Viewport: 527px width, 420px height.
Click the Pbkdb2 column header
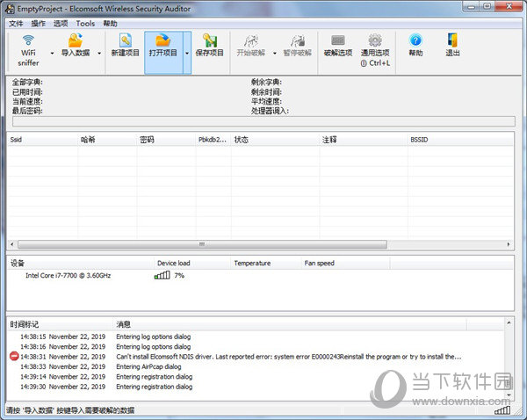pos(213,140)
